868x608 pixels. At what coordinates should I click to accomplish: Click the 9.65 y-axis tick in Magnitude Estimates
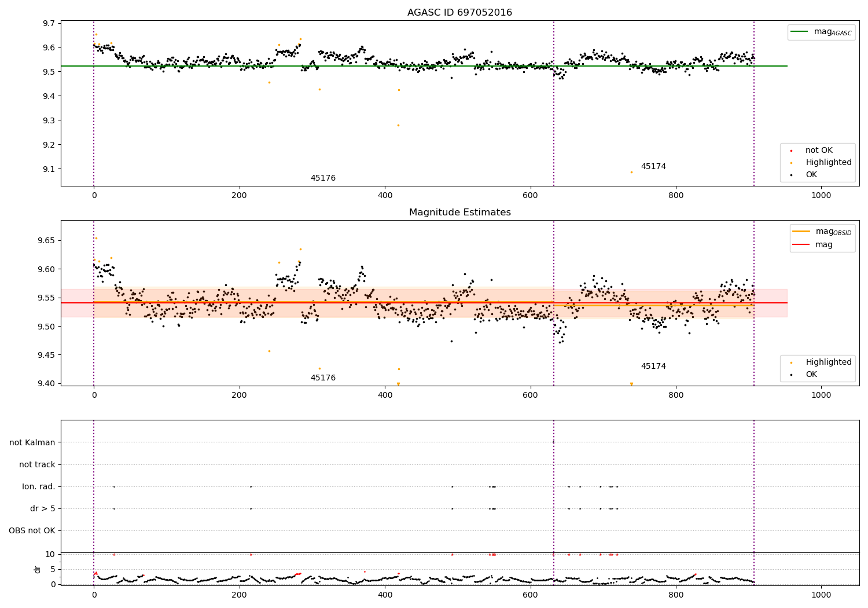tap(47, 241)
